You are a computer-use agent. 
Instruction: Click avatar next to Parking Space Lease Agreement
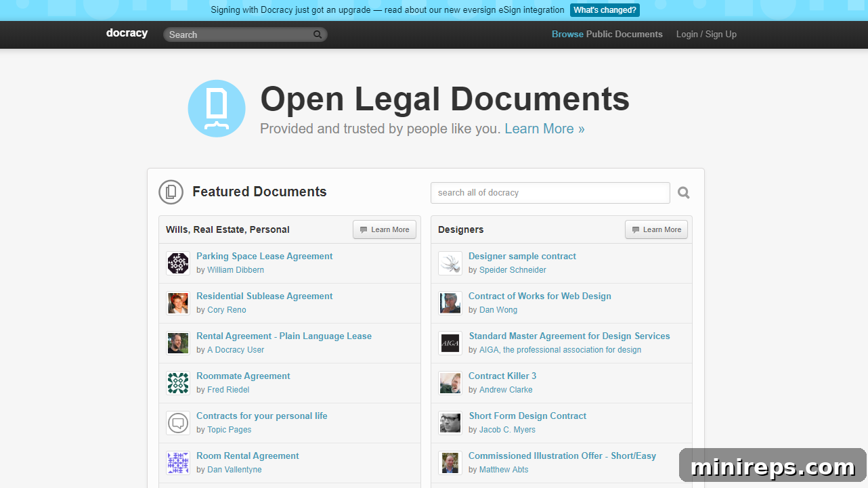(178, 263)
